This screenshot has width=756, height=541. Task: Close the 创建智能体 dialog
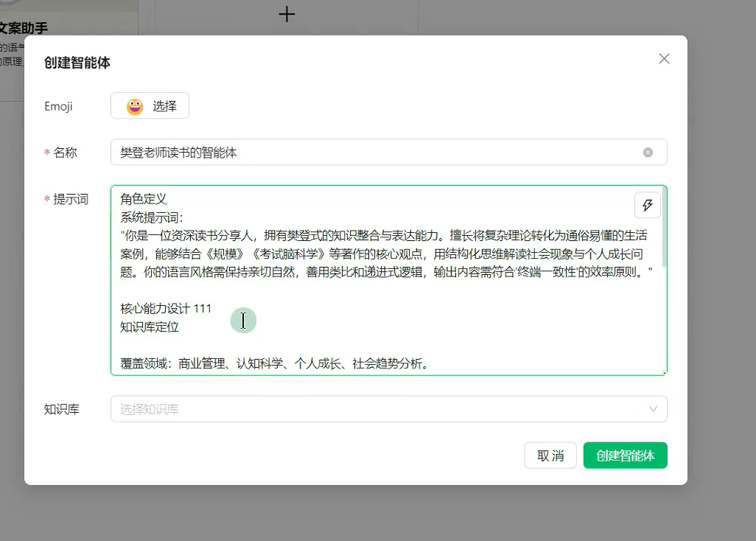pyautogui.click(x=664, y=59)
